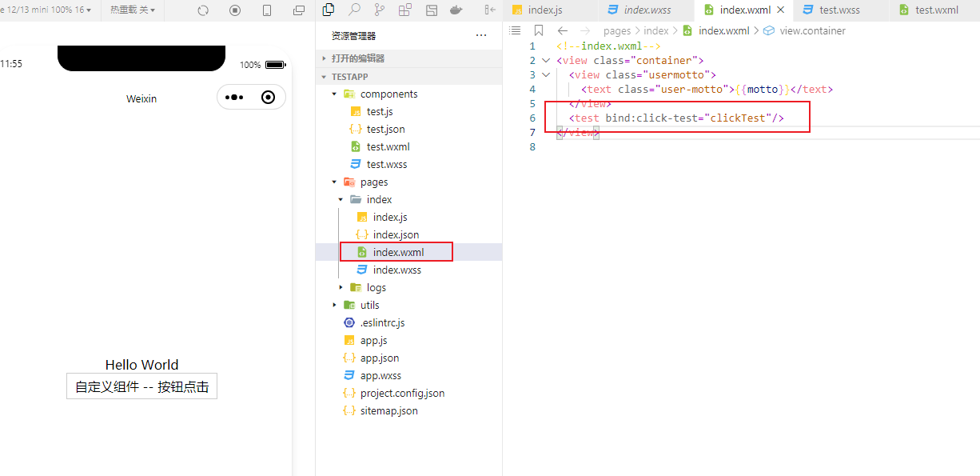Click the 自定义组件 -- 按钮点击 button
The image size is (980, 476).
(x=141, y=386)
